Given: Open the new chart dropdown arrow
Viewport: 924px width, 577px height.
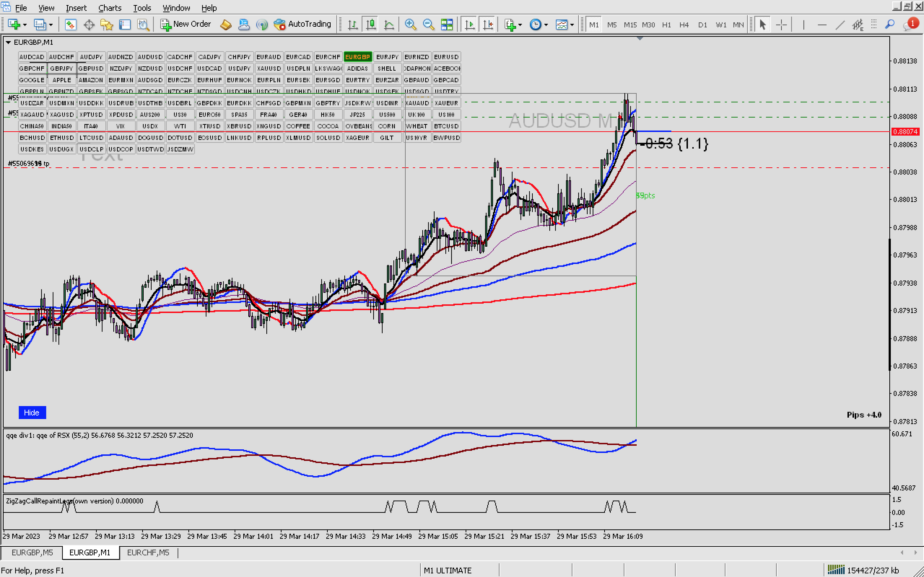Looking at the screenshot, I should [x=25, y=25].
